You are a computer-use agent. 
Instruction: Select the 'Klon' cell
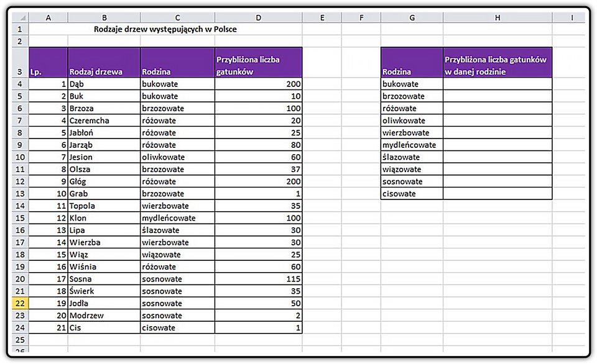point(104,218)
